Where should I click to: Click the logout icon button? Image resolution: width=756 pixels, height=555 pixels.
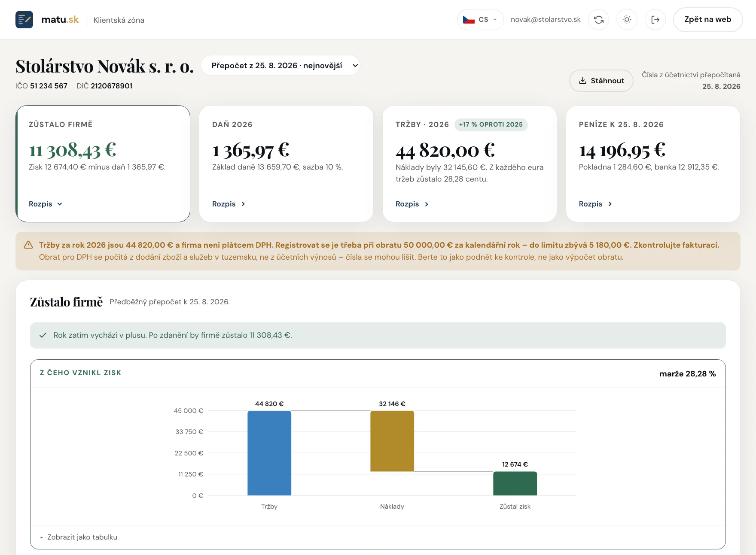point(655,20)
